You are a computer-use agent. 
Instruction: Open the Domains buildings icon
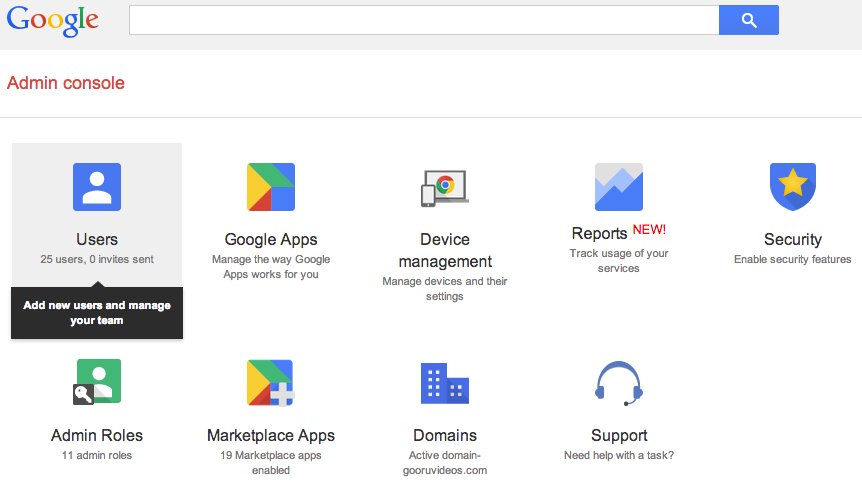pyautogui.click(x=445, y=382)
